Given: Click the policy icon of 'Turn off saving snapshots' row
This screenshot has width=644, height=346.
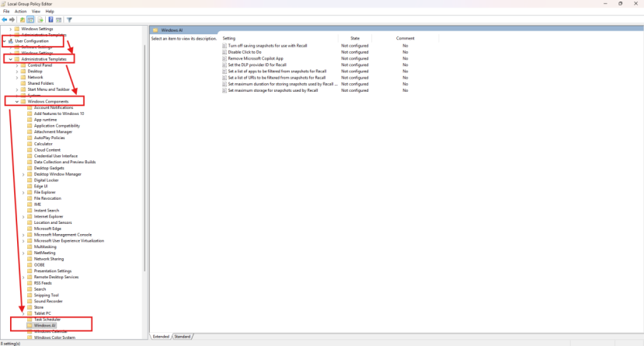Looking at the screenshot, I should pyautogui.click(x=225, y=46).
